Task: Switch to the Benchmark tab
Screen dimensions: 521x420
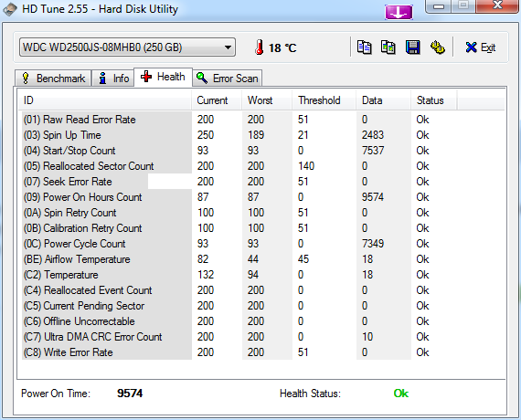Action: click(53, 79)
